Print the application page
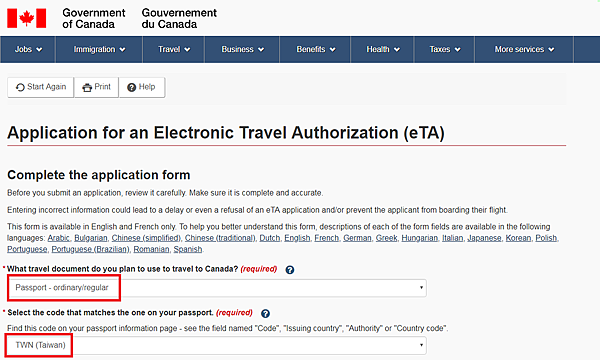The image size is (600, 360). coord(96,87)
